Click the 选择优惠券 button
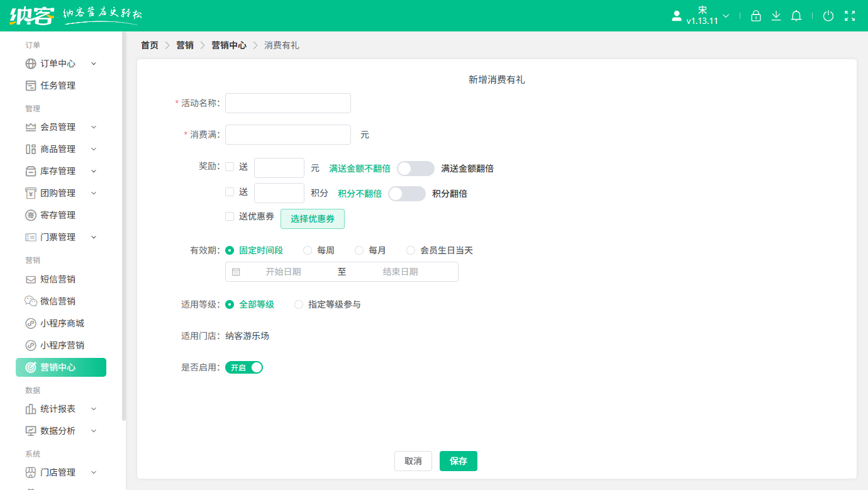Viewport: 868px width, 490px height. [313, 218]
